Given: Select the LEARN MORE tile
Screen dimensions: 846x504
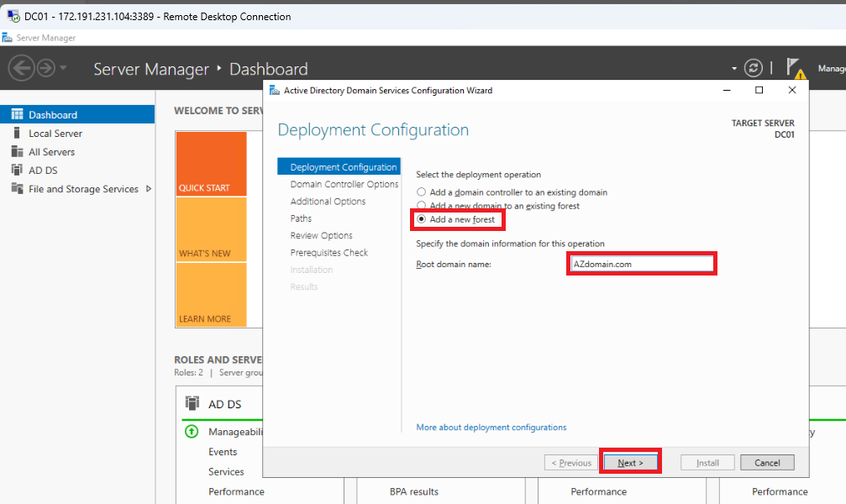Looking at the screenshot, I should pos(211,295).
